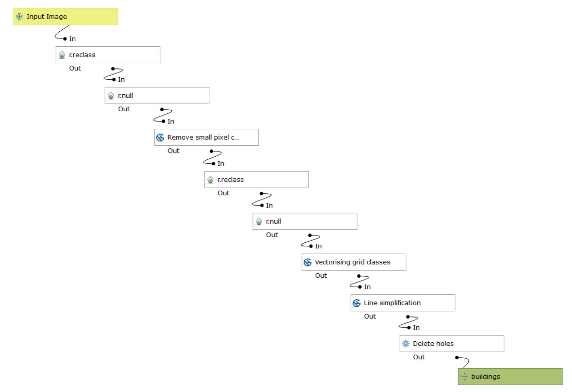572x392 pixels.
Task: Click GRASS icon on second r.reclass node
Action: 210,180
